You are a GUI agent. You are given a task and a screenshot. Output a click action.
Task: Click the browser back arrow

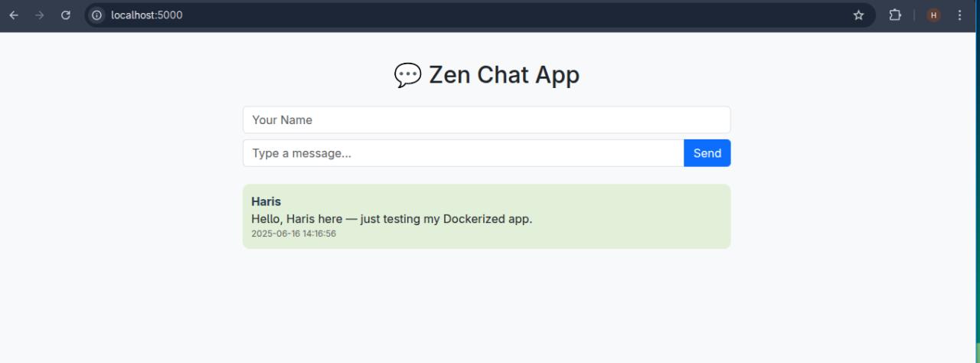pos(14,15)
